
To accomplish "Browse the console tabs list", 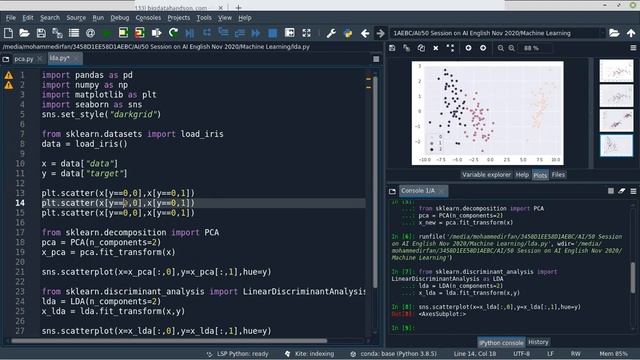I will [392, 191].
